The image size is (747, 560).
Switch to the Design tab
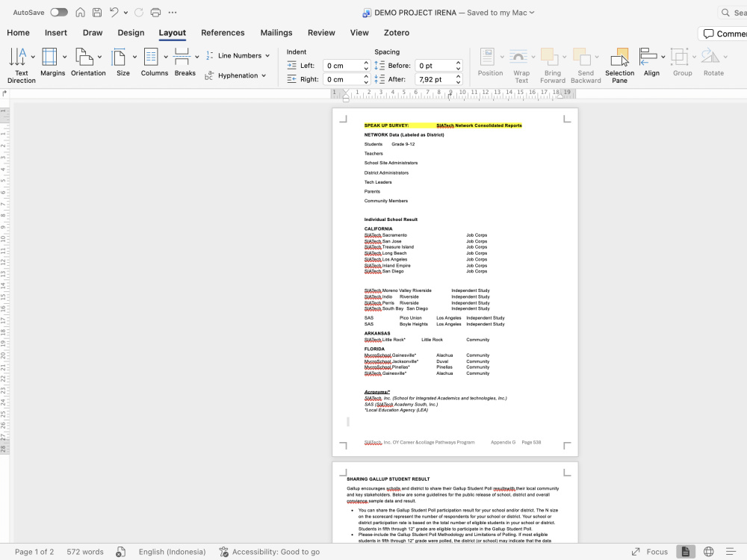[x=131, y=33]
